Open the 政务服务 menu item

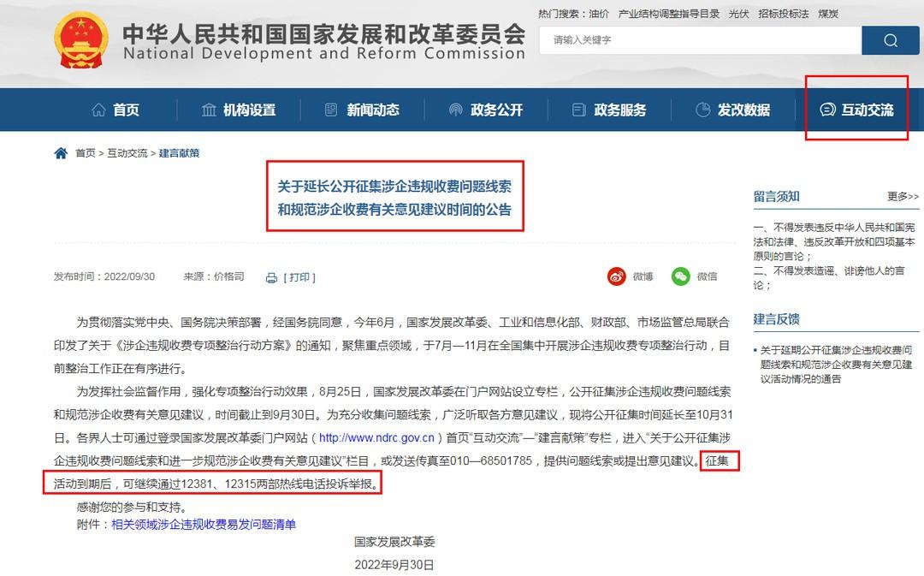pyautogui.click(x=609, y=110)
